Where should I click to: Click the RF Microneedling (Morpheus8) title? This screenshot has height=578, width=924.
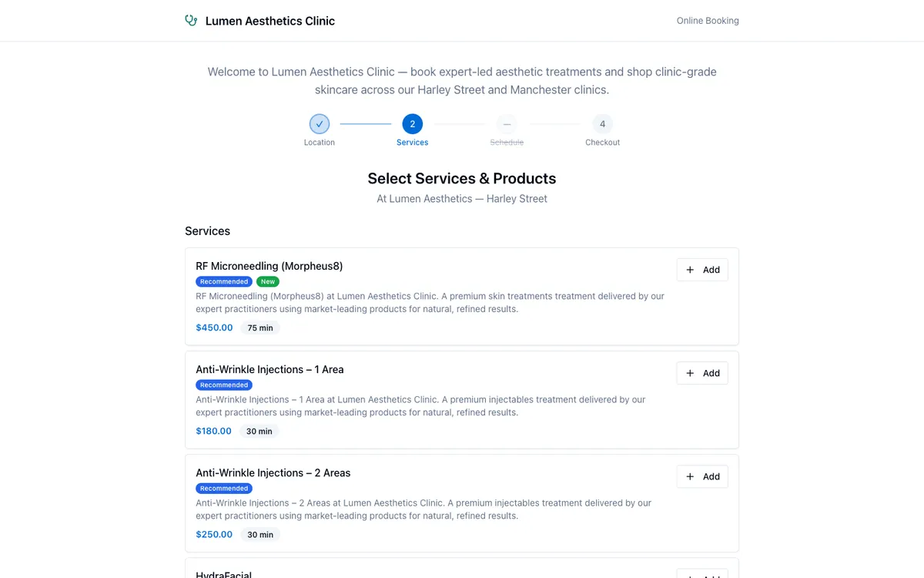point(269,266)
